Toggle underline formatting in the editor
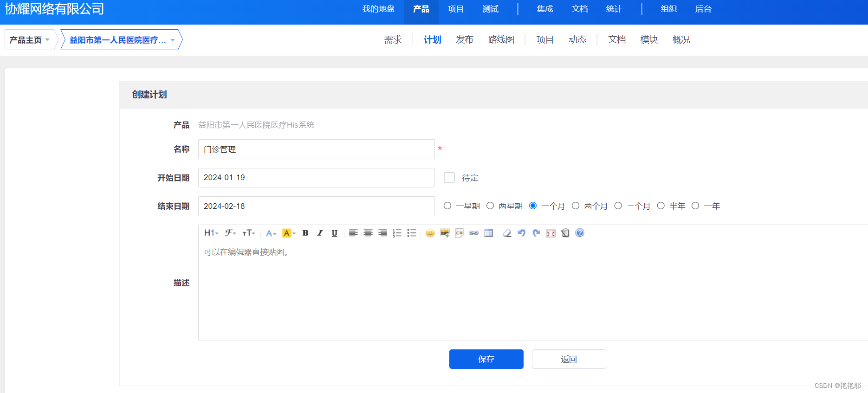The image size is (868, 393). pos(334,233)
